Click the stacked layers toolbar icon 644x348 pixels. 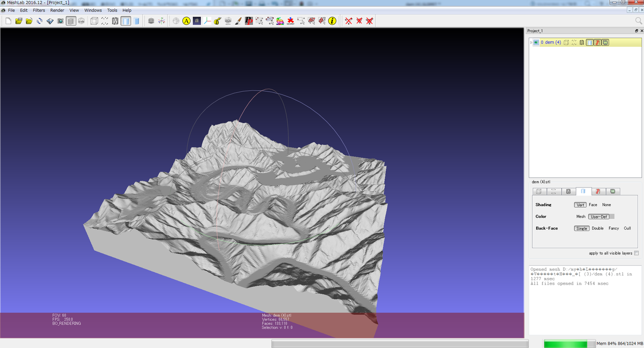(151, 21)
